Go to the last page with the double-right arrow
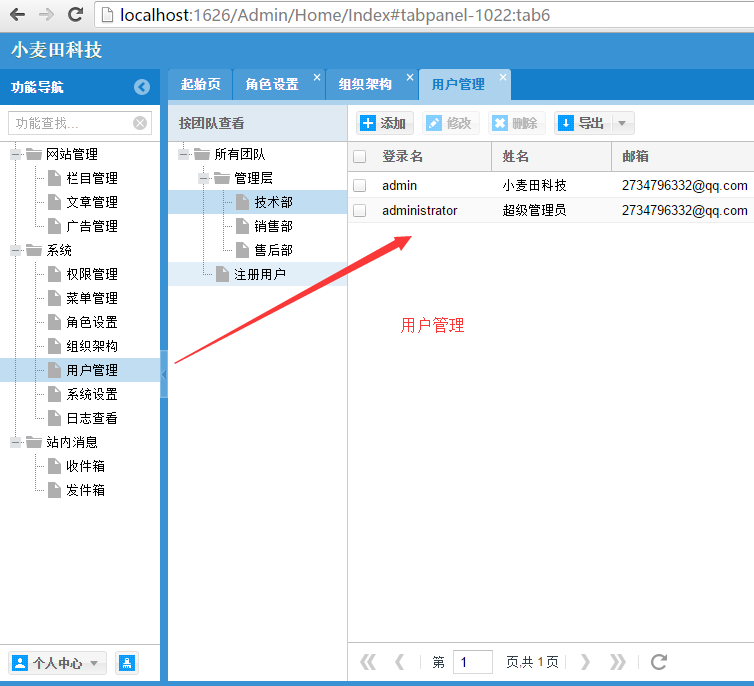This screenshot has width=754, height=686. (x=618, y=662)
